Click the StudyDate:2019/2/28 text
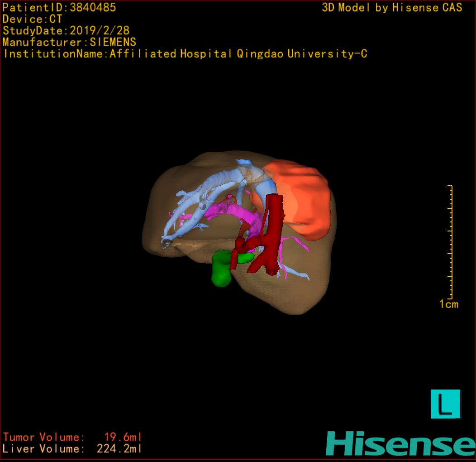 pyautogui.click(x=66, y=31)
